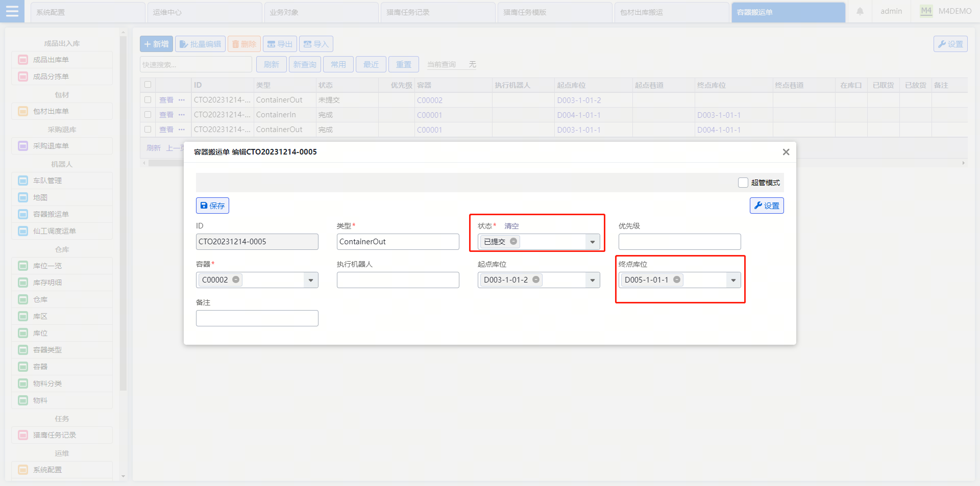
Task: Open 系统配置 in the sidebar
Action: click(62, 470)
